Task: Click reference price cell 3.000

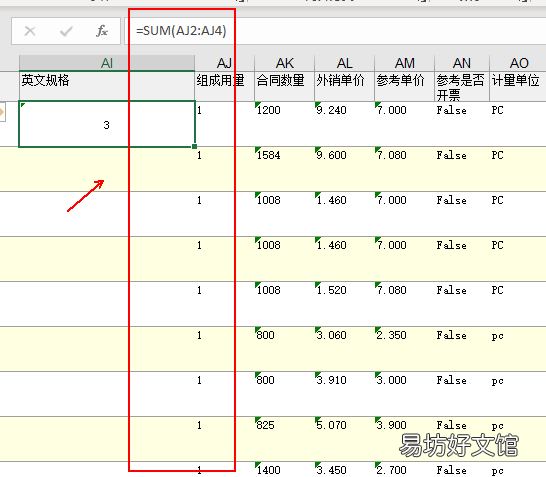Action: point(404,394)
